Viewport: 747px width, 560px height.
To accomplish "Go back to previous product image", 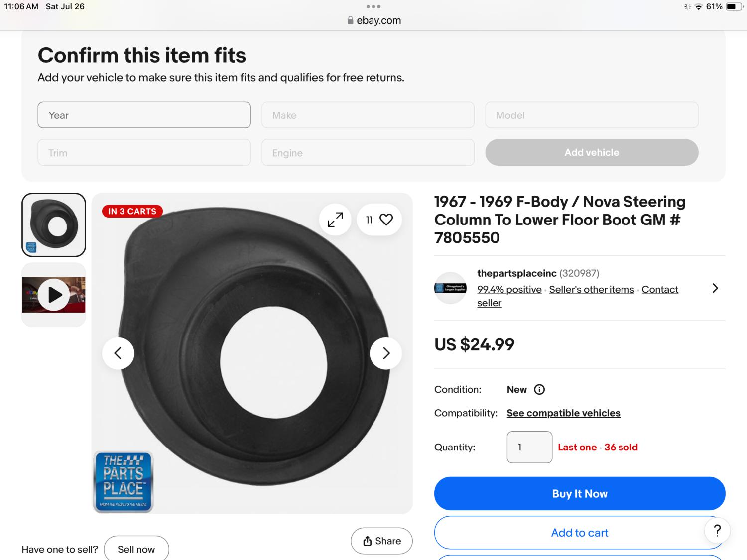I will [118, 353].
